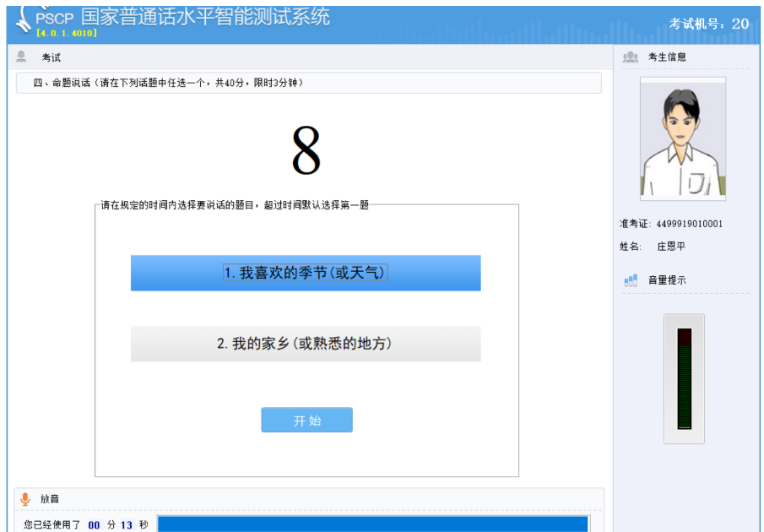Viewport: 764px width, 532px height.
Task: Click the 考生信息 people icon
Action: click(x=630, y=57)
